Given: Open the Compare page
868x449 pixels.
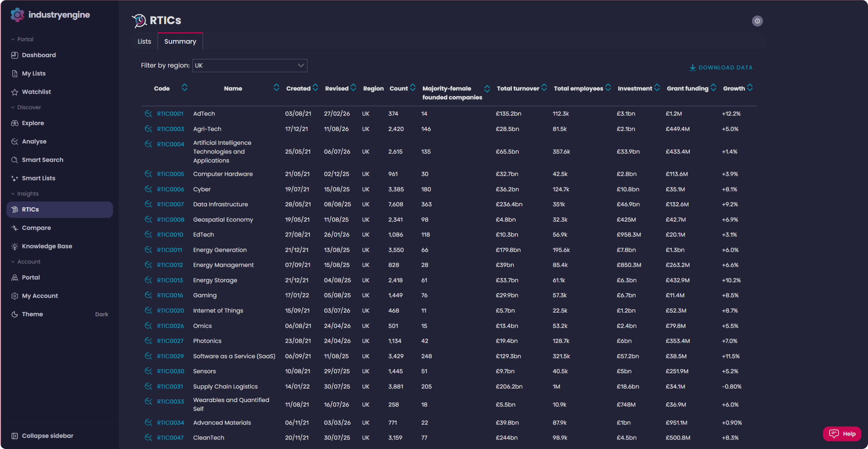Looking at the screenshot, I should (59, 228).
